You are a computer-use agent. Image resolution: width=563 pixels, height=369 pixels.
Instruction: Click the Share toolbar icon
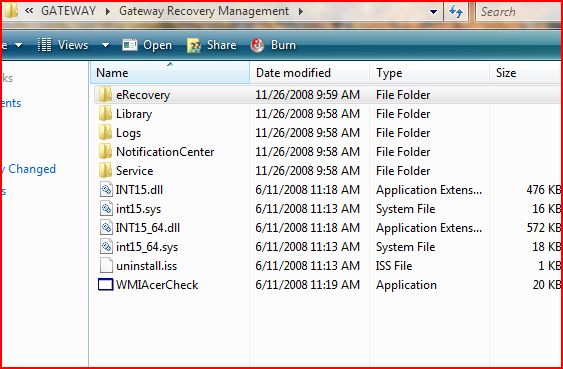194,46
